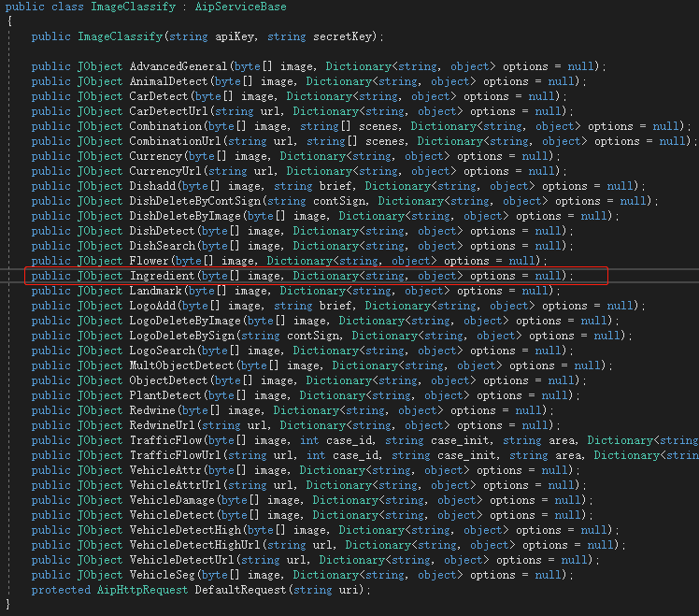
Task: Click the MultObjectDetect method name
Action: click(182, 365)
